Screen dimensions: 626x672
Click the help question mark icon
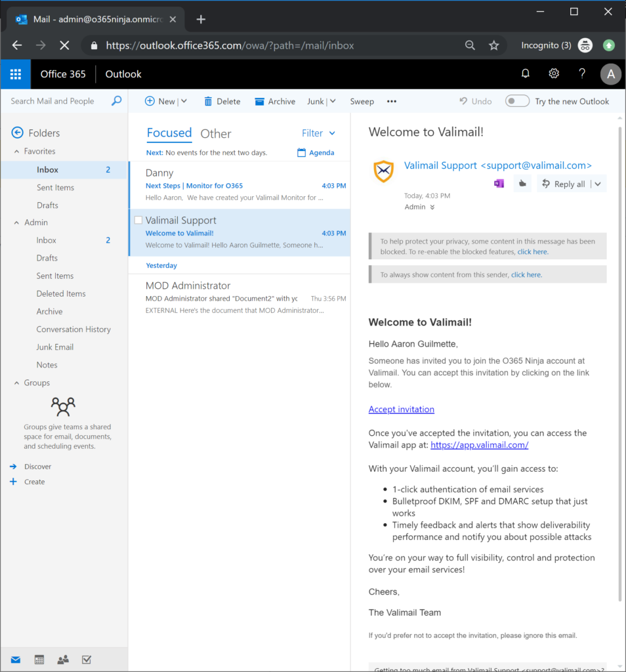(x=582, y=74)
